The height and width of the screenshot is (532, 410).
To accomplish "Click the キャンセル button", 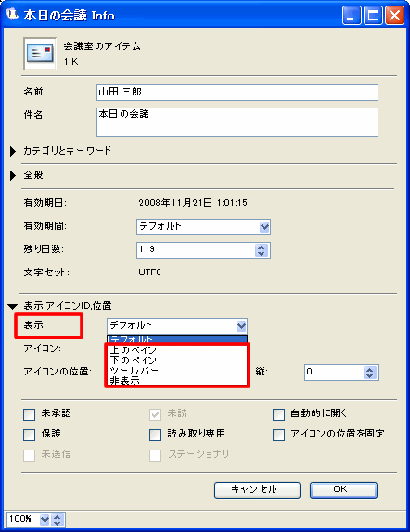I will 257,489.
